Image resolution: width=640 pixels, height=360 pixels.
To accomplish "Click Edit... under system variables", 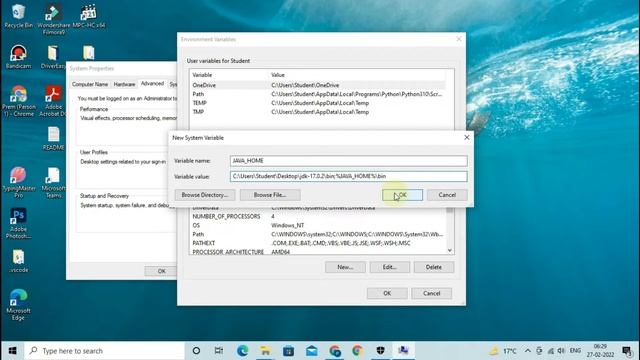I will tap(390, 267).
